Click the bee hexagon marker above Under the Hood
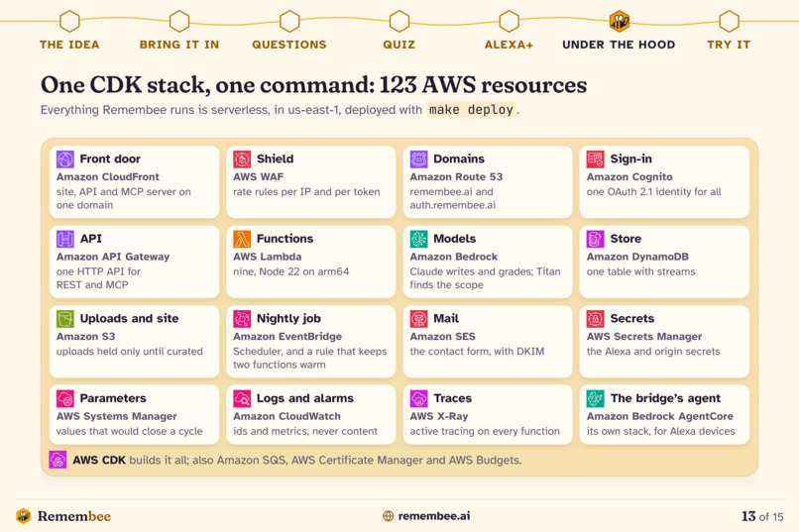Image resolution: width=799 pixels, height=532 pixels. (x=620, y=22)
